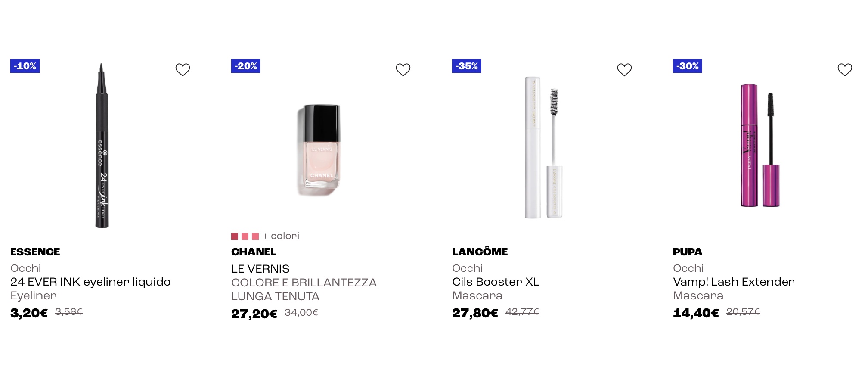View the Lancôme Cils Booster XL image

[543, 147]
